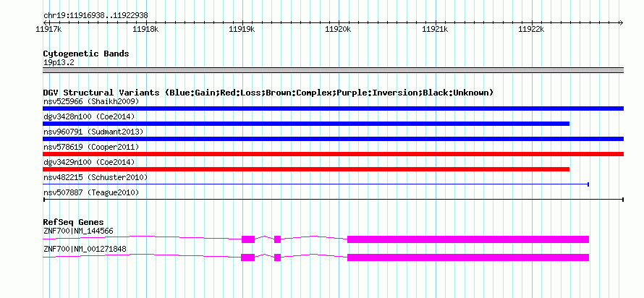Open the DGV Structural Variants track title

click(x=268, y=93)
